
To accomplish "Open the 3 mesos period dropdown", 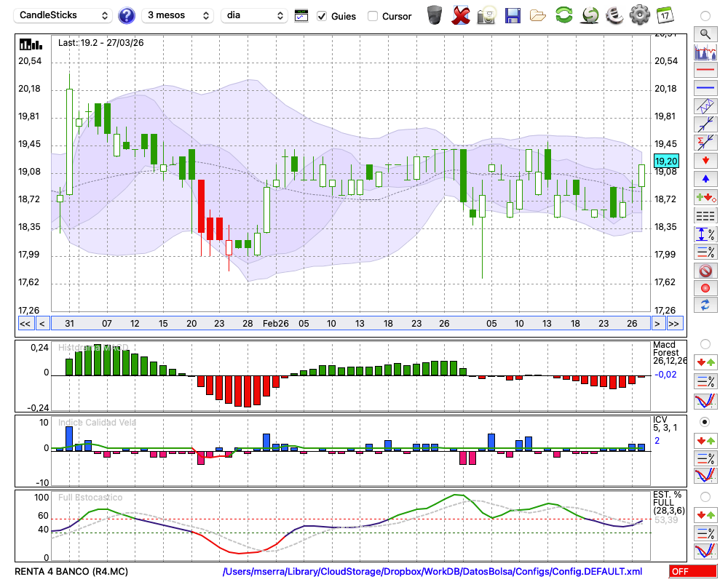I will coord(178,15).
